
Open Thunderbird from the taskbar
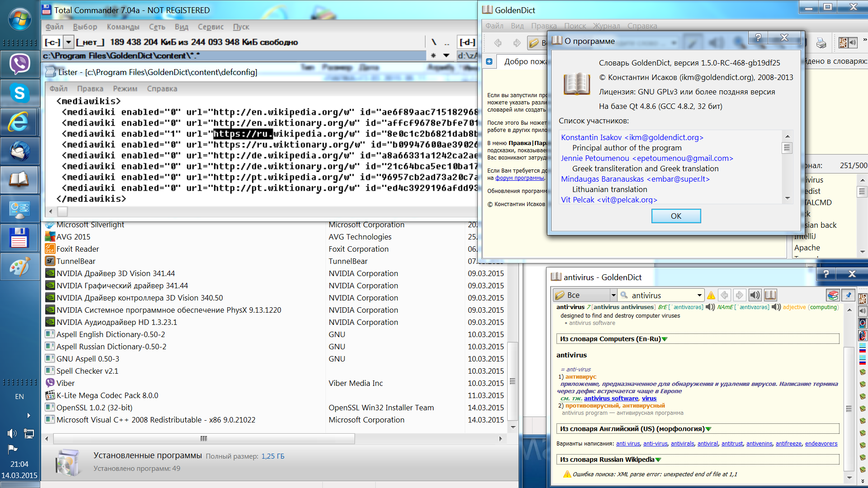click(19, 151)
